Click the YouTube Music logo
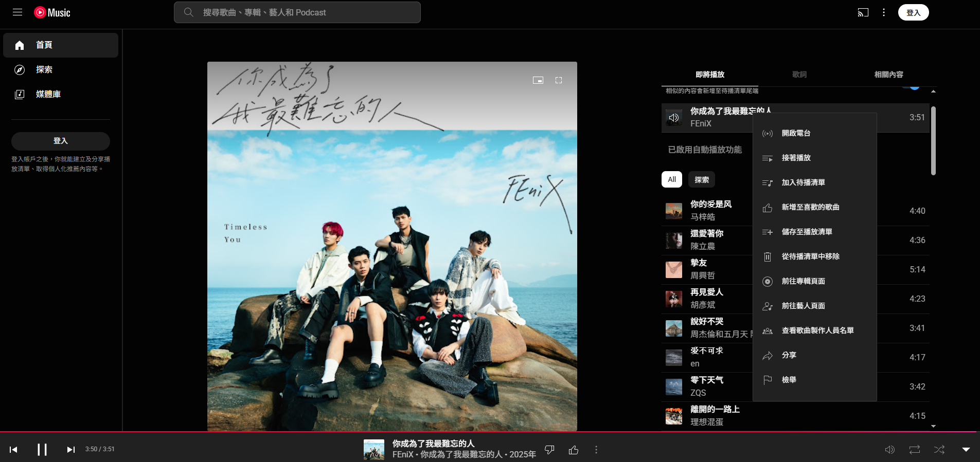The height and width of the screenshot is (462, 980). click(x=52, y=12)
